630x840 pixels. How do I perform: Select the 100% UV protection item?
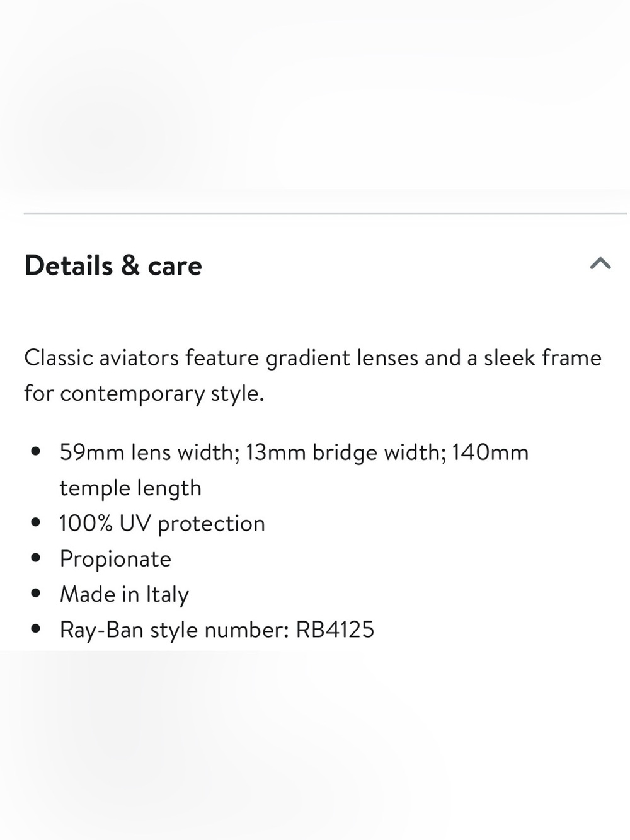(x=163, y=524)
